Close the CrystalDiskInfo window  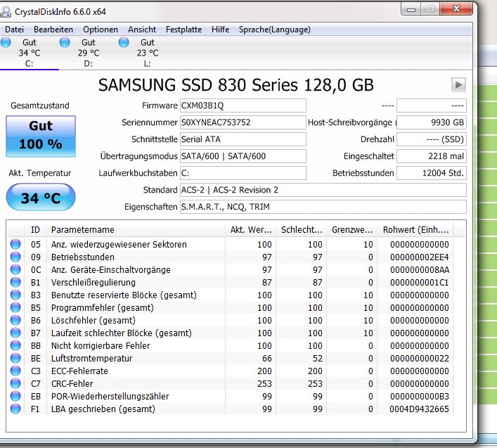tap(456, 9)
